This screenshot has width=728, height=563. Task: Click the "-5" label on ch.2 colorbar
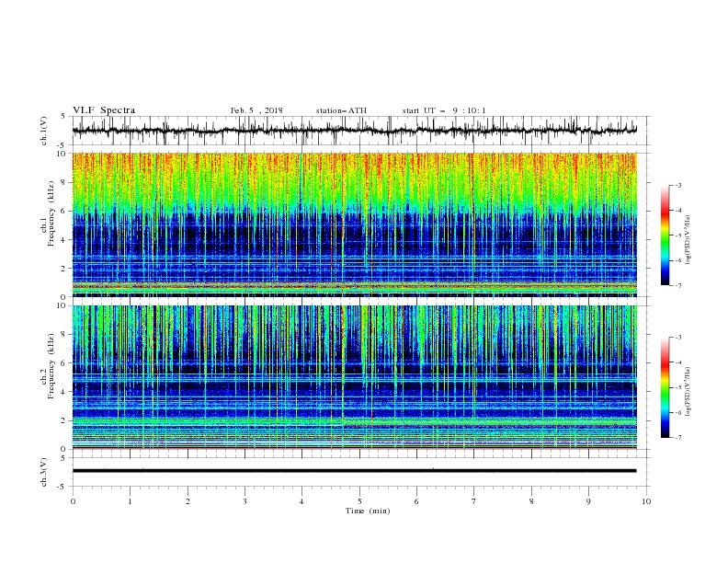pos(677,387)
